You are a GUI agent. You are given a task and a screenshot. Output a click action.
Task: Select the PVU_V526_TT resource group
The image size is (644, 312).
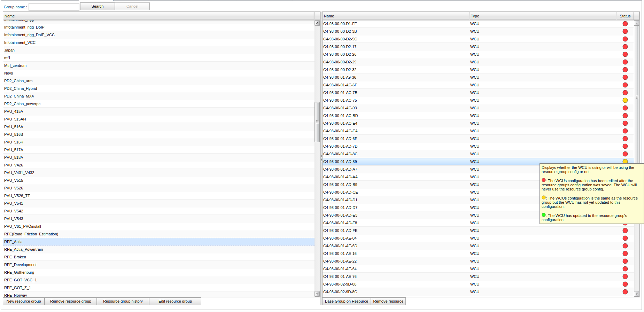pyautogui.click(x=17, y=196)
